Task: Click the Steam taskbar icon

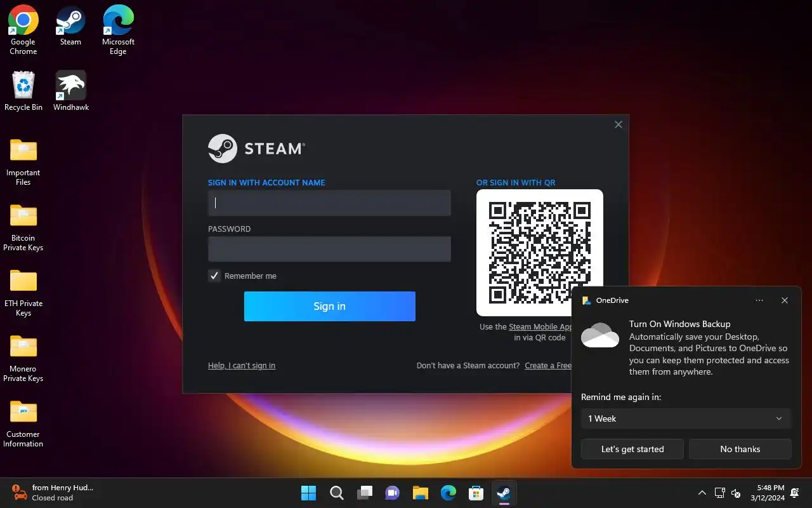Action: point(504,493)
